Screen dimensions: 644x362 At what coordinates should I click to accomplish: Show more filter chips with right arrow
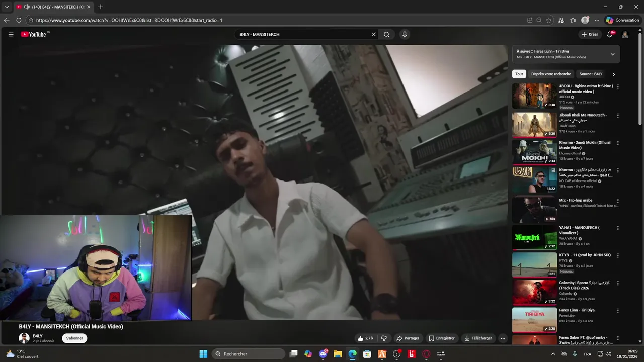coord(613,74)
